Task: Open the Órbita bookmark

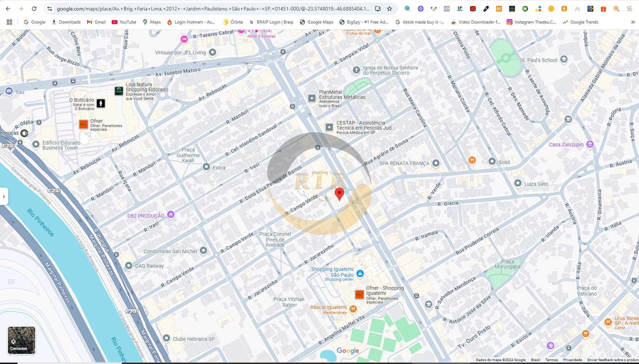Action: coord(233,22)
